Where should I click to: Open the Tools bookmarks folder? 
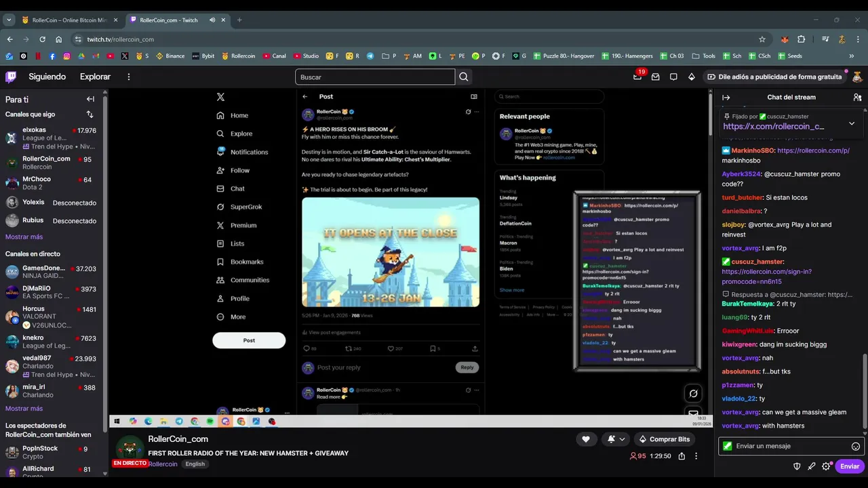click(703, 56)
